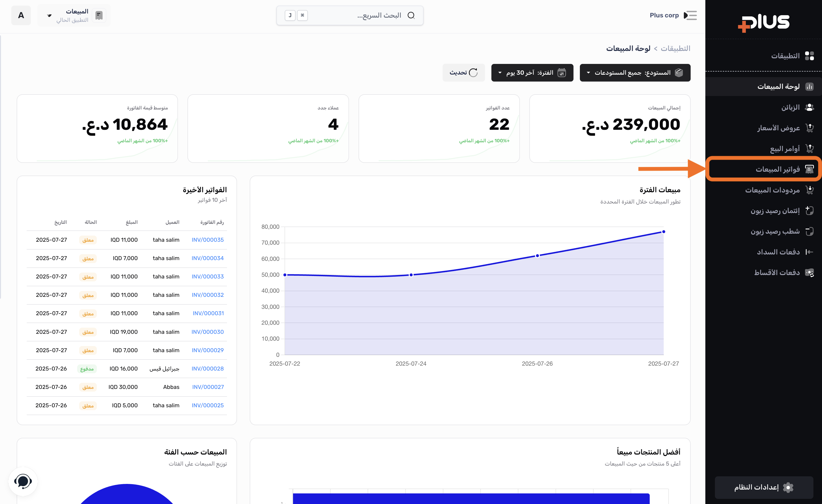Open فواتير المبيعات sales invoices menu item
Screen dimensions: 822x504
777,169
